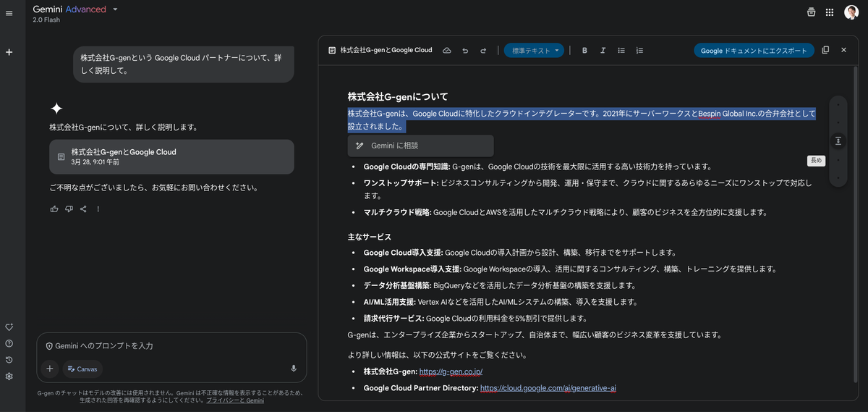
Task: Open the Settings gear icon
Action: point(9,377)
